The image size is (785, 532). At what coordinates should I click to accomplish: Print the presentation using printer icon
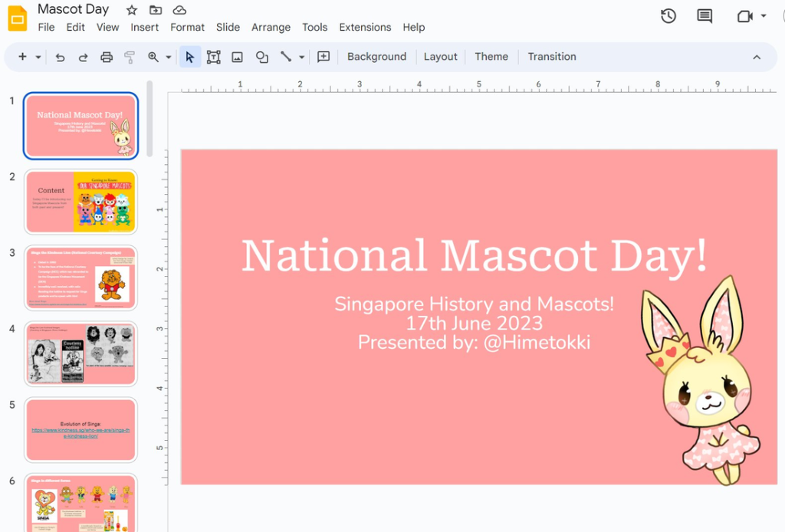[x=107, y=57]
